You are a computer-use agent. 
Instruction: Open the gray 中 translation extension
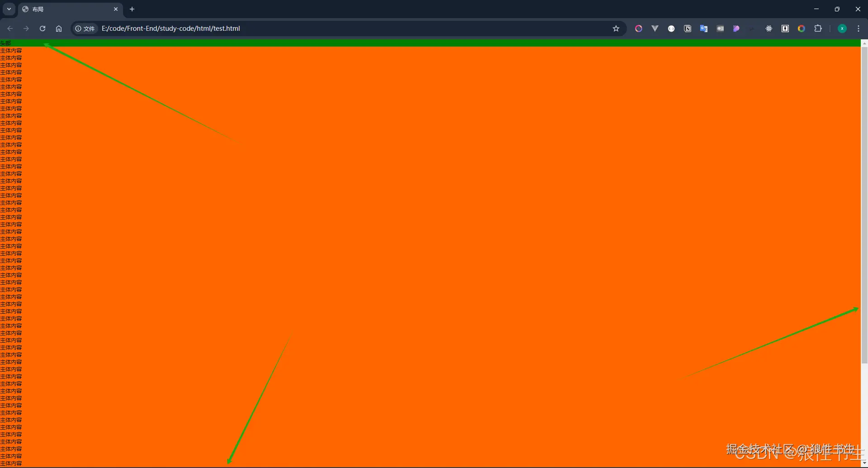pyautogui.click(x=720, y=29)
